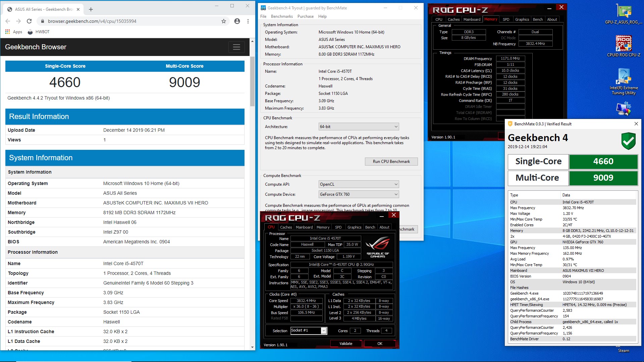This screenshot has width=644, height=362.
Task: Open the Socket #1 selection dropdown
Action: click(309, 330)
